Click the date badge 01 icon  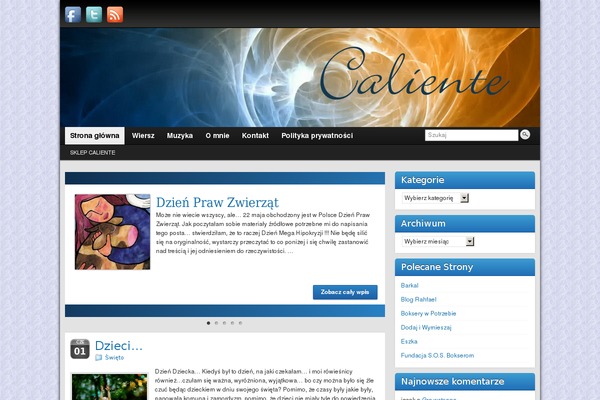[x=80, y=349]
